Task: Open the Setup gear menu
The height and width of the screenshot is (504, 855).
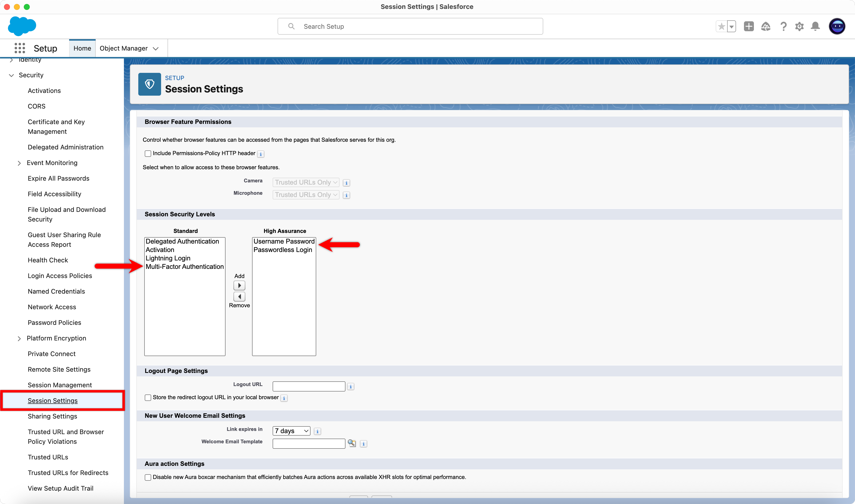Action: (799, 27)
